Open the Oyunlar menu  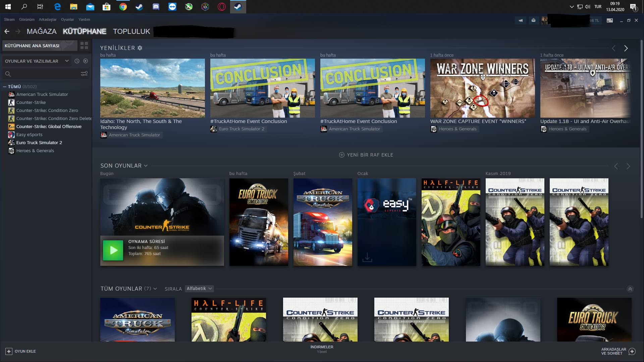tap(67, 19)
